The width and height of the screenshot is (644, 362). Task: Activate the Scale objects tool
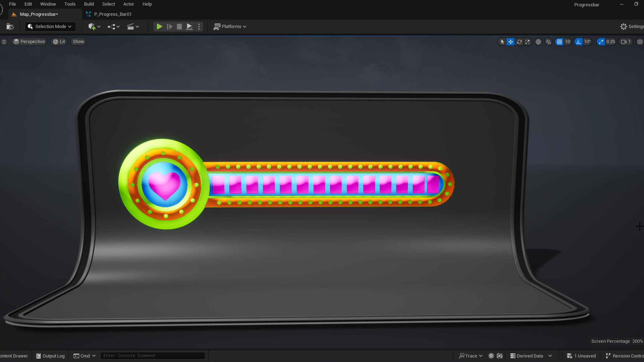(x=528, y=42)
